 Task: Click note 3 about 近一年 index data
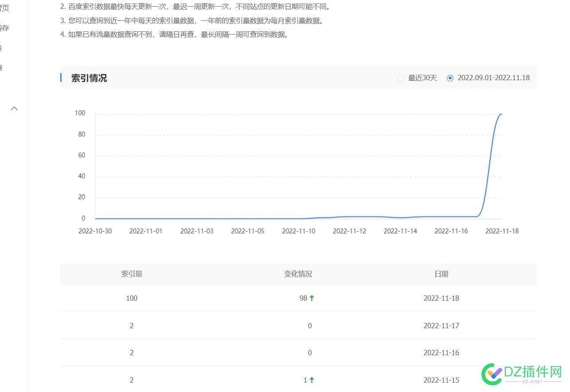(192, 20)
